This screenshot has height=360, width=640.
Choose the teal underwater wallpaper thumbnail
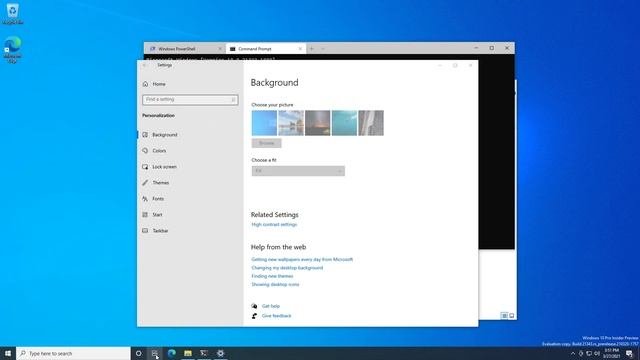(344, 123)
